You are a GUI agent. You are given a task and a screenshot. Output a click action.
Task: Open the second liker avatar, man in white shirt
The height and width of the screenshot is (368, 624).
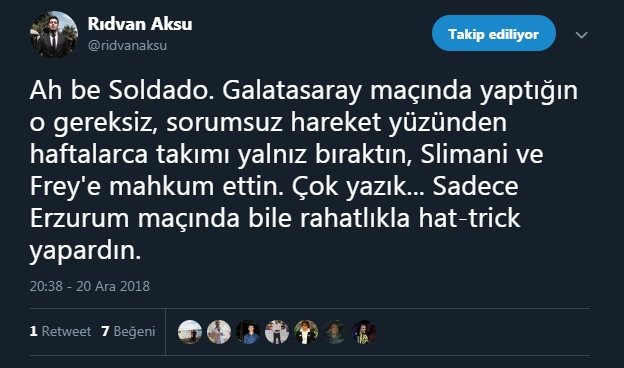click(219, 332)
